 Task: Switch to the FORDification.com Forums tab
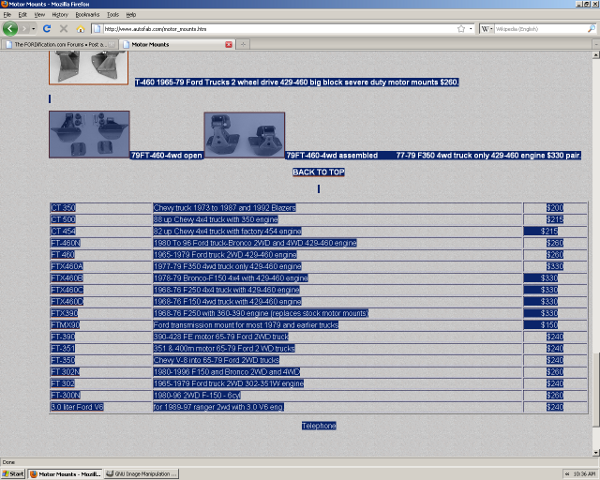60,44
